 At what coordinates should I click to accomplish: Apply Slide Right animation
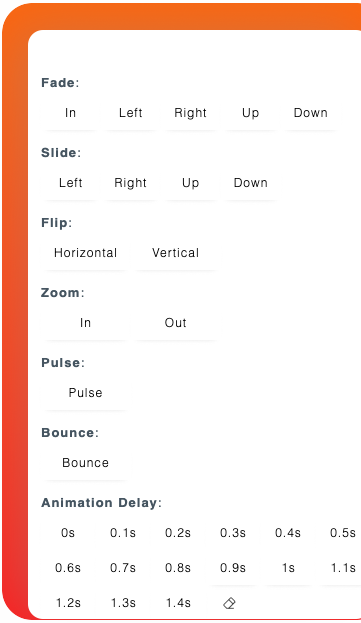(130, 183)
